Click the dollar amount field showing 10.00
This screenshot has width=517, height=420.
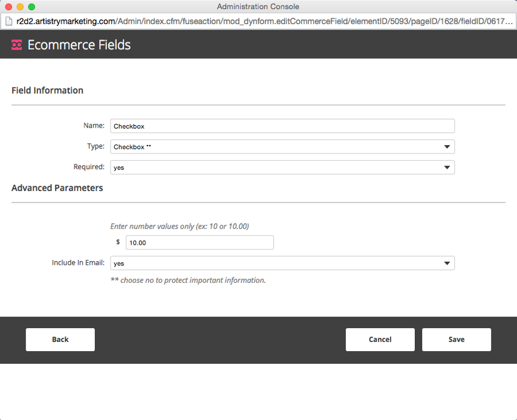click(200, 242)
